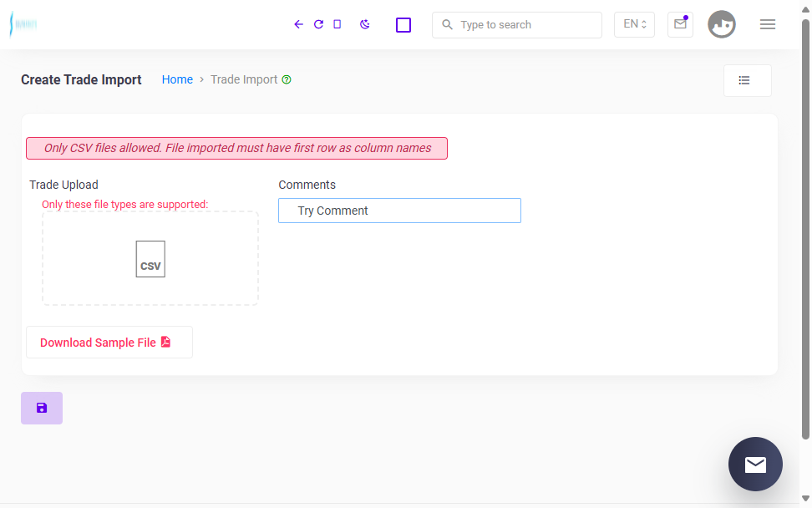The height and width of the screenshot is (508, 812).
Task: Click the 'Only CSV files allowed' alert text
Action: (x=237, y=148)
